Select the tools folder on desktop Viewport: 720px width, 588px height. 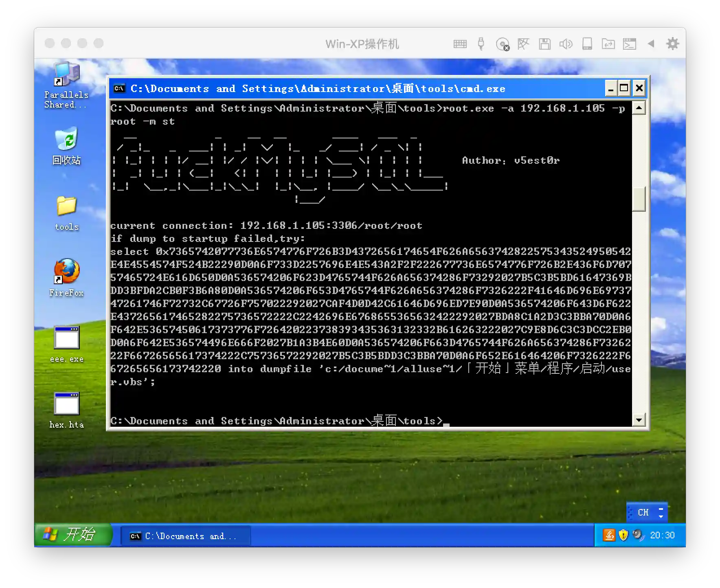coord(67,214)
